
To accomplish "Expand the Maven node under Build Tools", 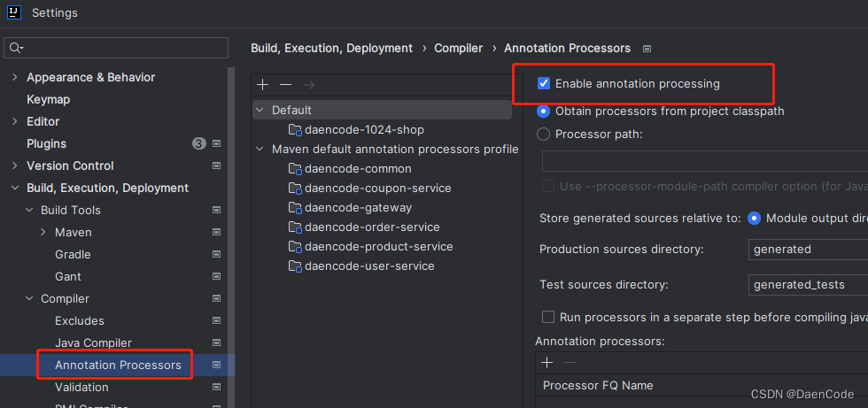I will [x=43, y=232].
